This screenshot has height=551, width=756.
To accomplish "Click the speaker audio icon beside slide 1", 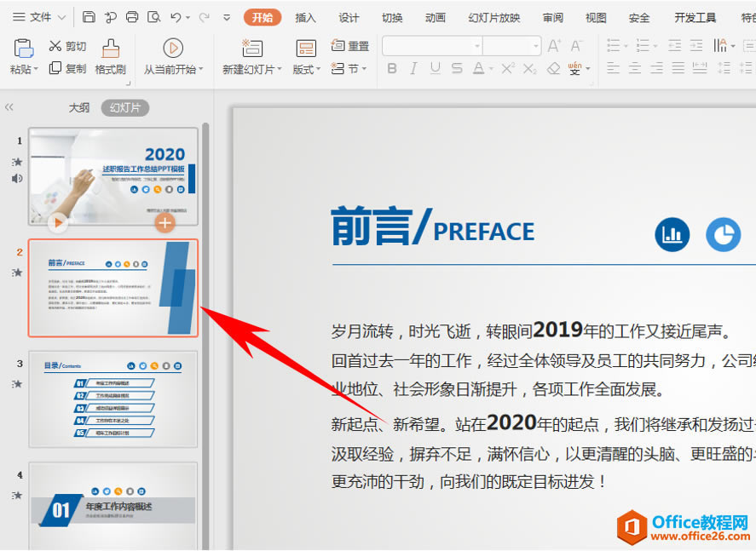I will (17, 179).
